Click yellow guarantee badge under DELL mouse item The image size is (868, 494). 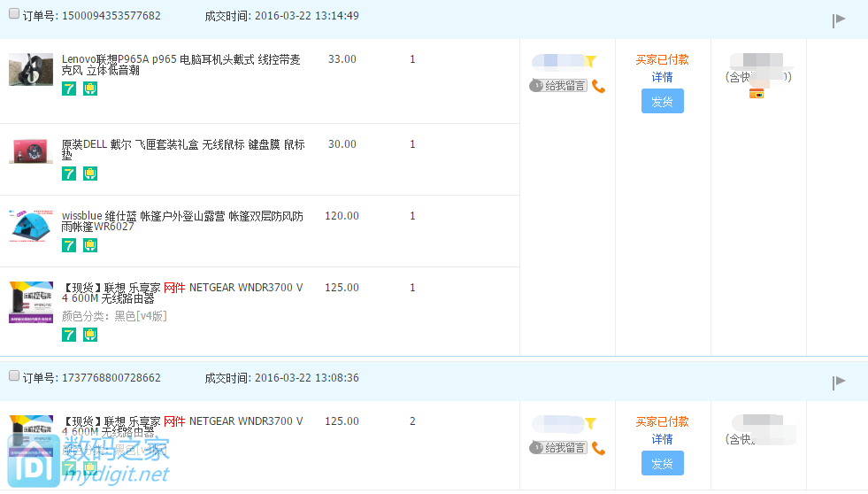89,174
